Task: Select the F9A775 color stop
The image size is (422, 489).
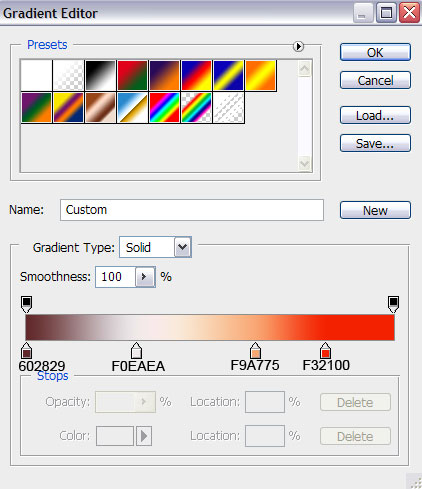Action: click(x=255, y=350)
